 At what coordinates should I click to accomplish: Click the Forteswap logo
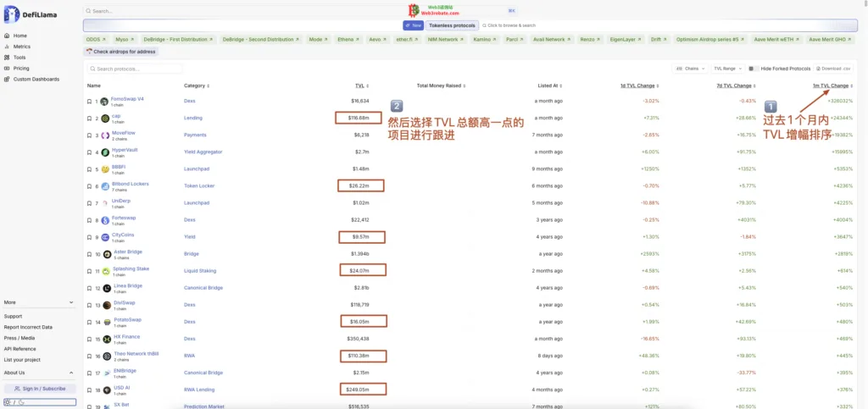pyautogui.click(x=104, y=220)
